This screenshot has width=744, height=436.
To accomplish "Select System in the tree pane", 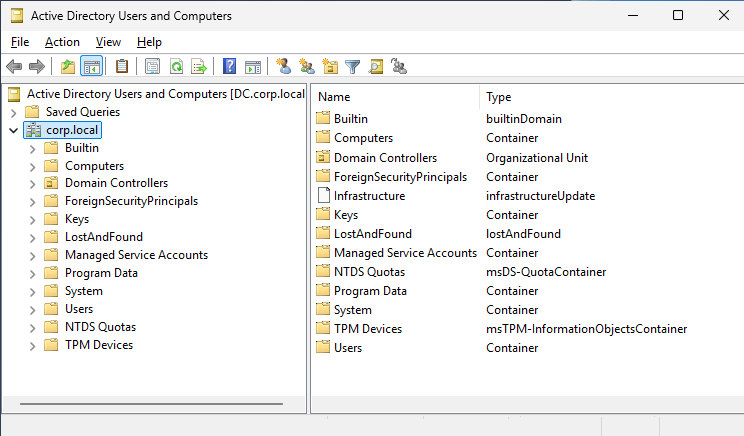I will click(84, 291).
